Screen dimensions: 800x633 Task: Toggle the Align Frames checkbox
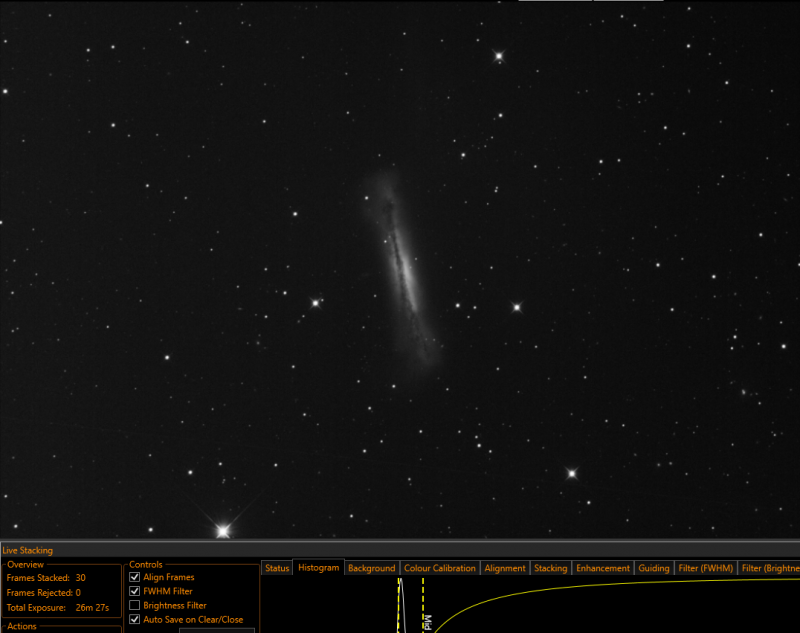[x=135, y=577]
